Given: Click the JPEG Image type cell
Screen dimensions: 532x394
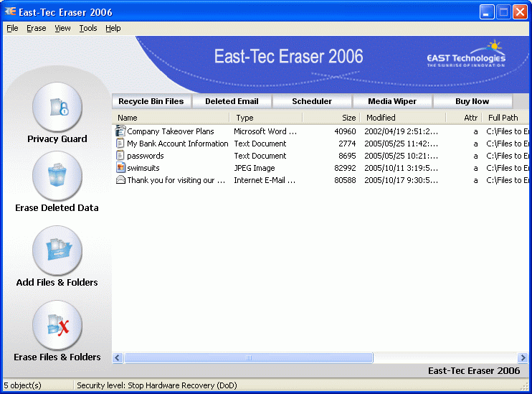Looking at the screenshot, I should coord(254,168).
